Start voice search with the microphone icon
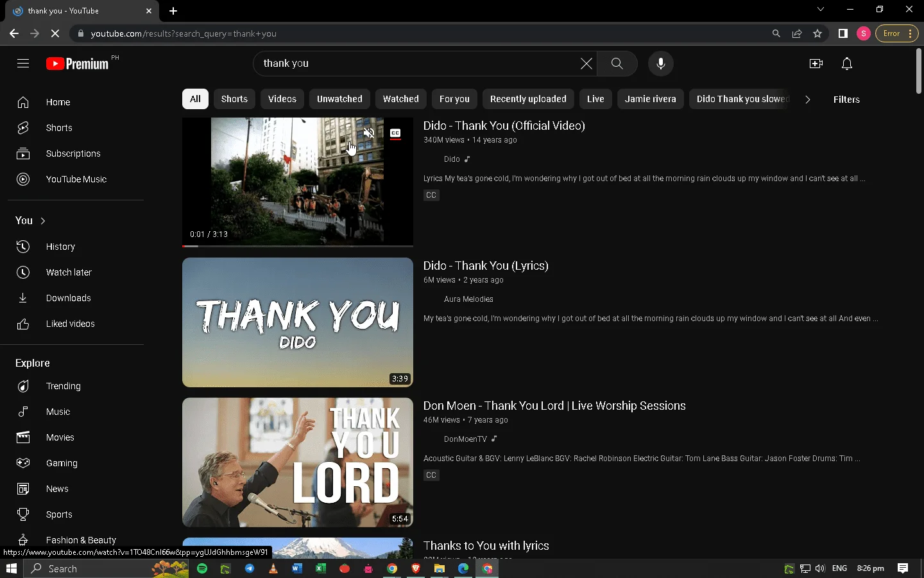The width and height of the screenshot is (924, 578). tap(661, 63)
